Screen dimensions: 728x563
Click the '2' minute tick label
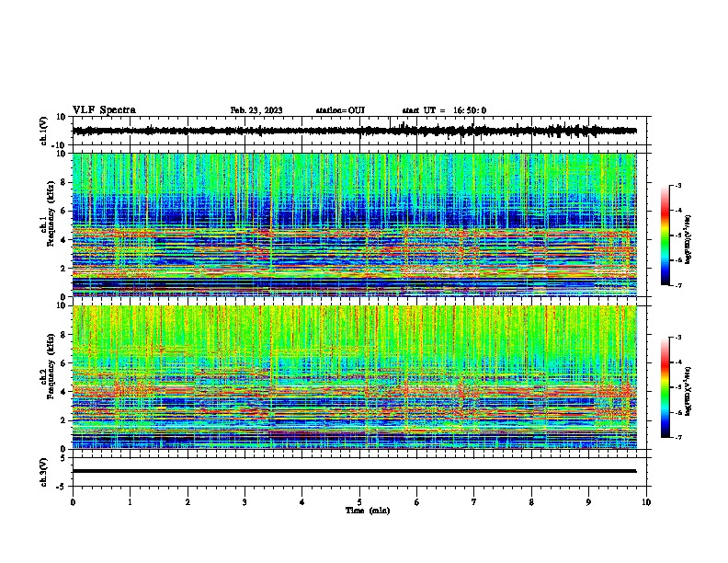pyautogui.click(x=188, y=502)
